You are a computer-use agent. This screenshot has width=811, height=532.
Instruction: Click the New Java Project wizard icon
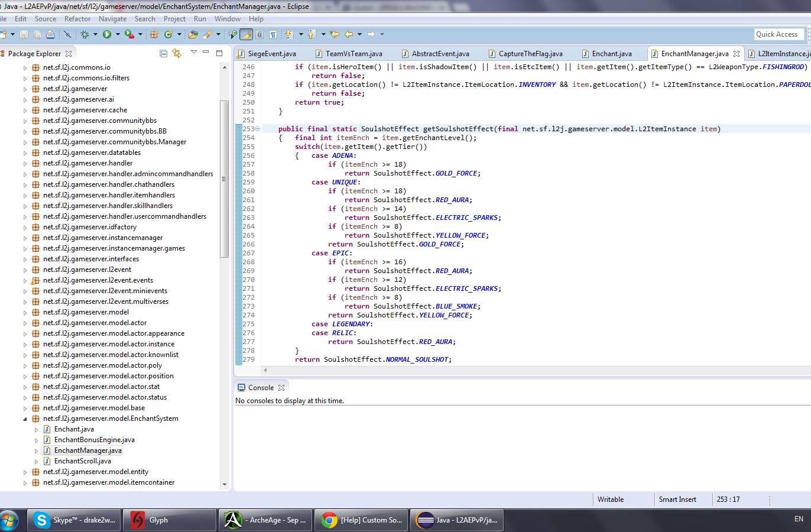click(153, 34)
